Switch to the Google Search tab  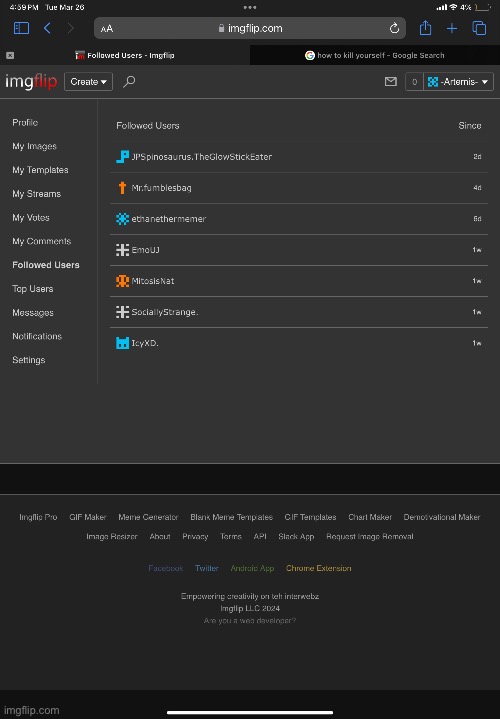[375, 55]
